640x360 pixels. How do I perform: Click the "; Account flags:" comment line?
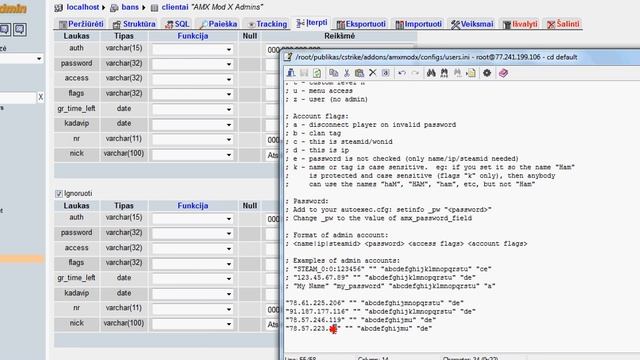[317, 116]
